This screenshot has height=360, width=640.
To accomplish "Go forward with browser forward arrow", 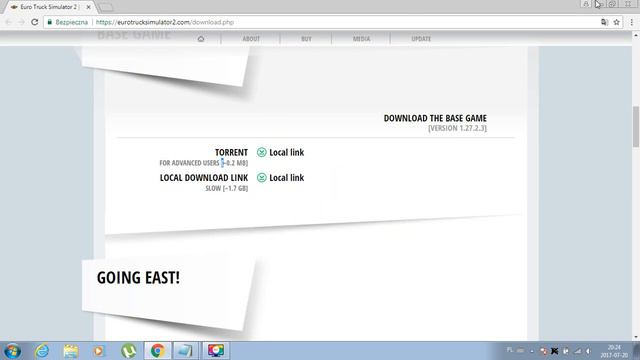I will pyautogui.click(x=21, y=22).
